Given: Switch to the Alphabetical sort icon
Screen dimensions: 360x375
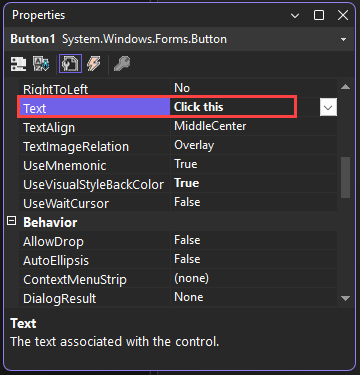Looking at the screenshot, I should [41, 63].
